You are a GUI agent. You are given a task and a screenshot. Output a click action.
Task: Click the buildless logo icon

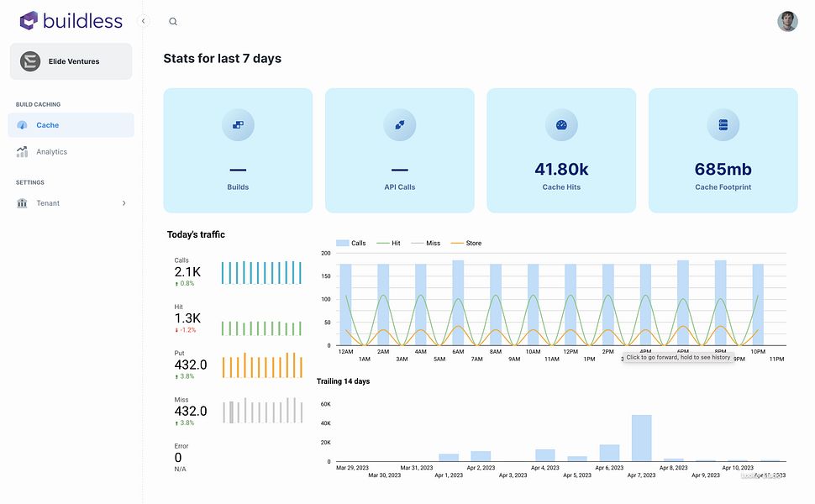click(29, 21)
